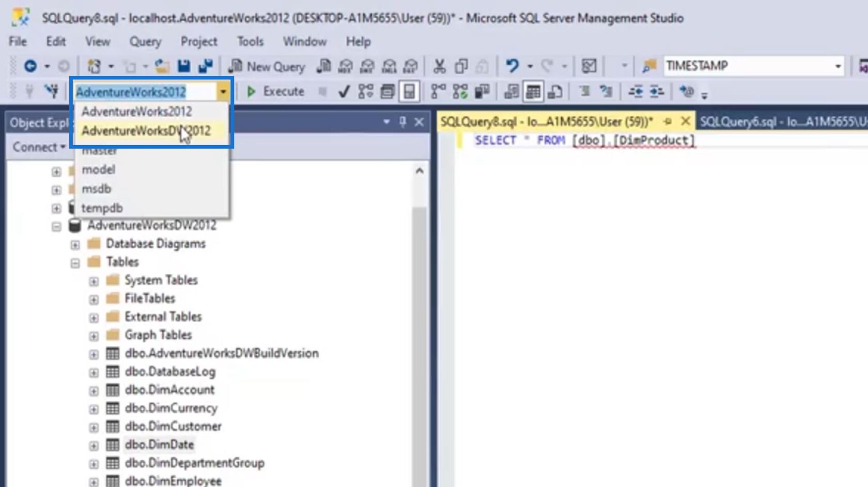Toggle Include Client Statistics
The image size is (868, 487).
(x=482, y=92)
